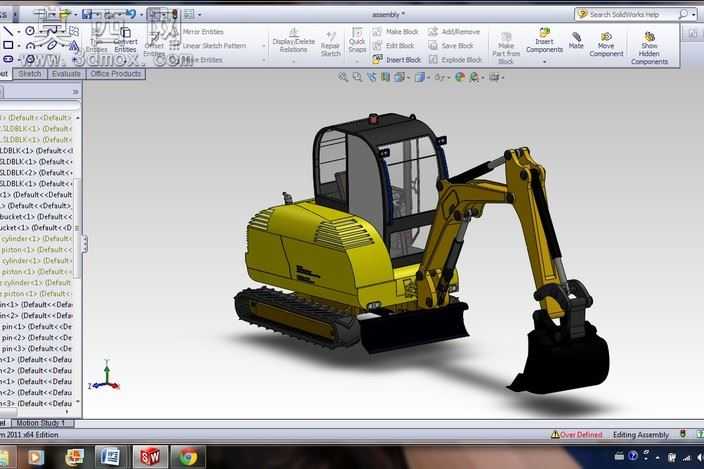Click the search magnifier icon
The image size is (704, 469).
click(x=683, y=14)
